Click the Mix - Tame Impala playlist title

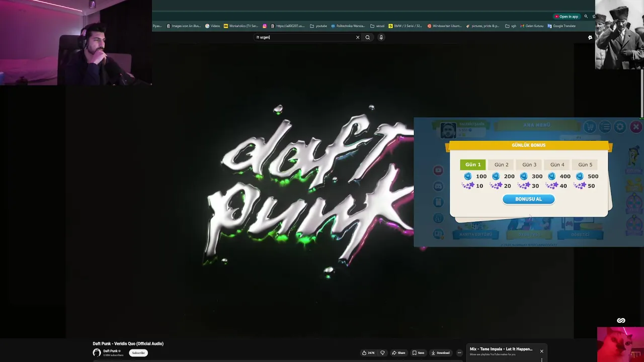[x=501, y=349]
